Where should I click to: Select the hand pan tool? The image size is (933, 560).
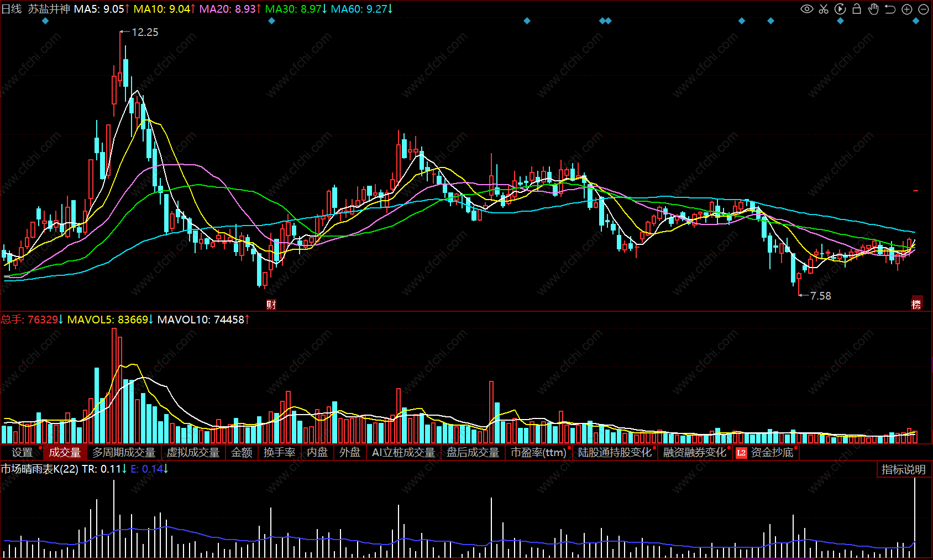873,9
